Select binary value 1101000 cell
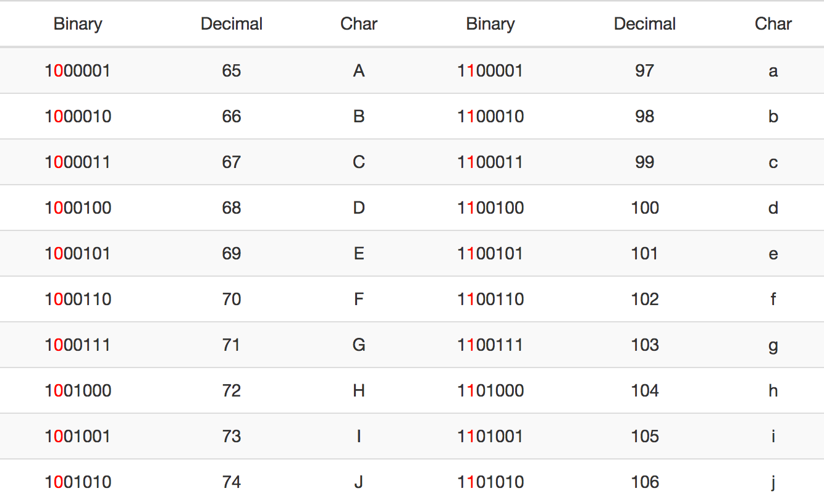824x504 pixels. pyautogui.click(x=490, y=390)
